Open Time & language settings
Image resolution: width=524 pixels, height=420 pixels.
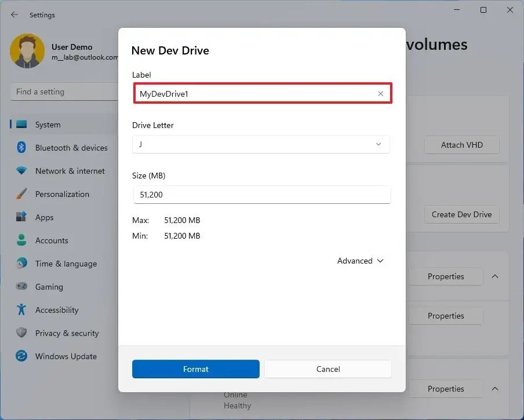click(20, 264)
